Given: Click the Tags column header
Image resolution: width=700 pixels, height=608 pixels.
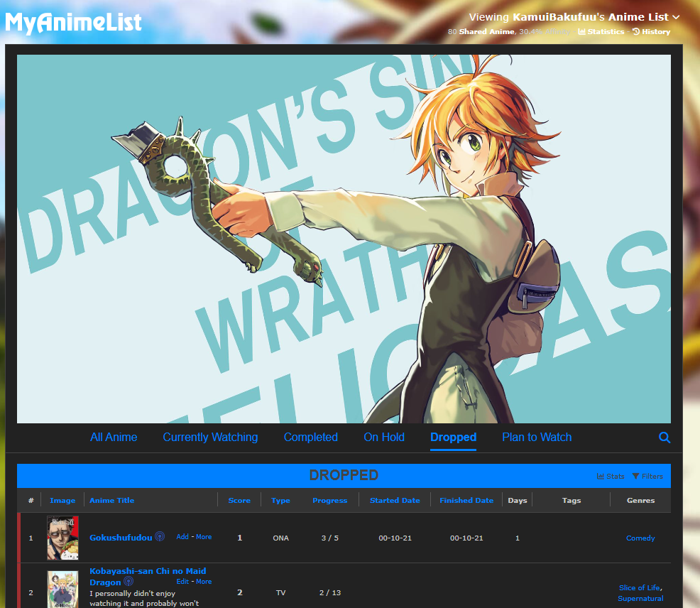Looking at the screenshot, I should coord(572,500).
